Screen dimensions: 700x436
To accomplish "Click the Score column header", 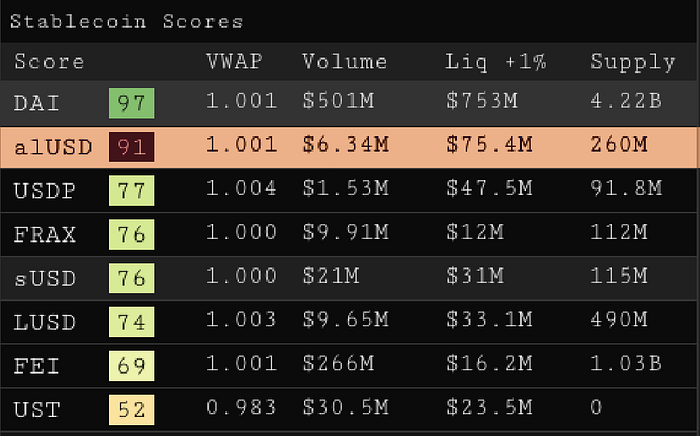I will pos(49,62).
